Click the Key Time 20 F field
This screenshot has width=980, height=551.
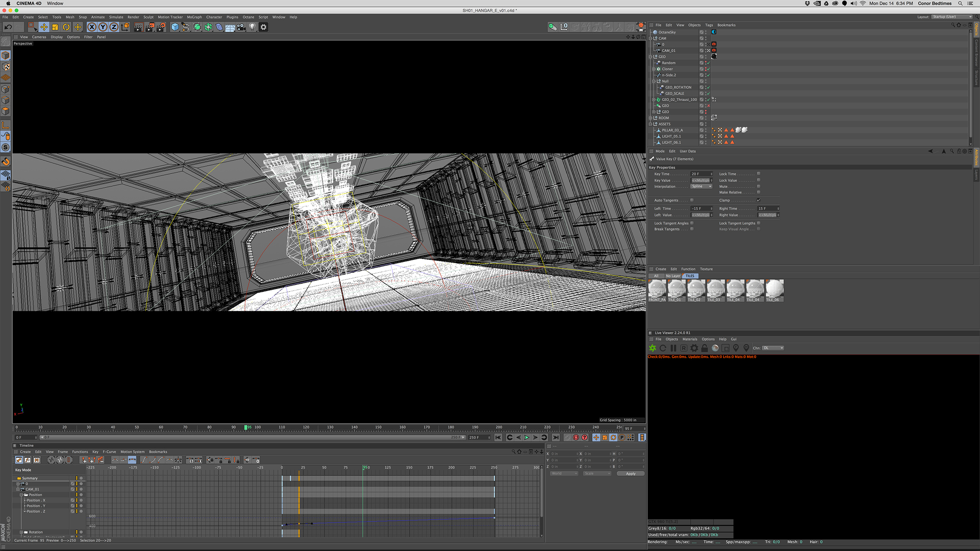pyautogui.click(x=701, y=174)
